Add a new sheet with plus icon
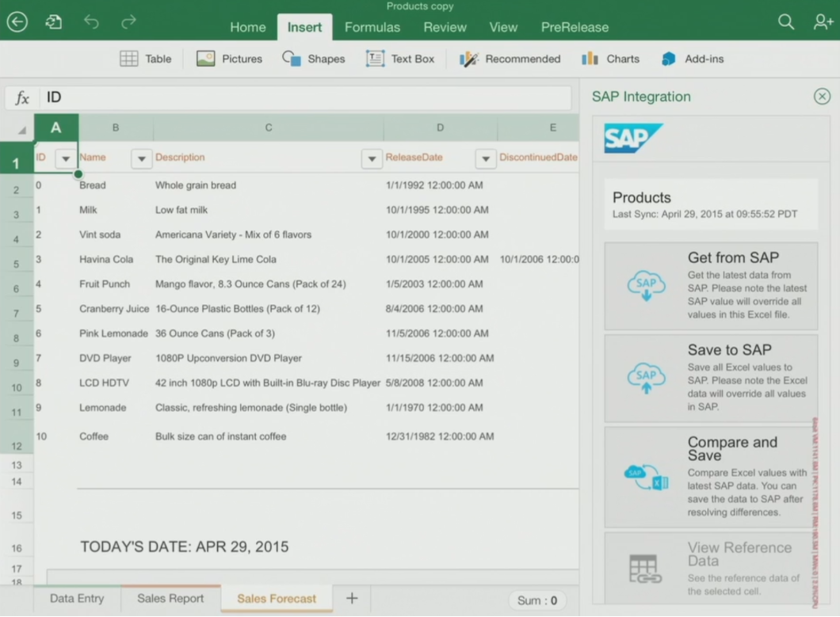This screenshot has height=617, width=840. pos(352,598)
